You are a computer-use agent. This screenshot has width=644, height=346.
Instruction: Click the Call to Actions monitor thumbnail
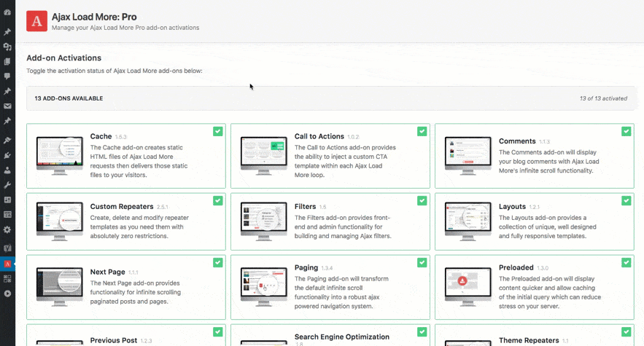(x=264, y=156)
